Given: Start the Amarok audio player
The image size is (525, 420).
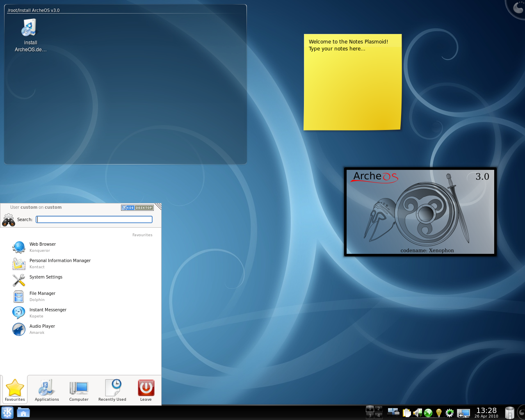Looking at the screenshot, I should [x=42, y=329].
